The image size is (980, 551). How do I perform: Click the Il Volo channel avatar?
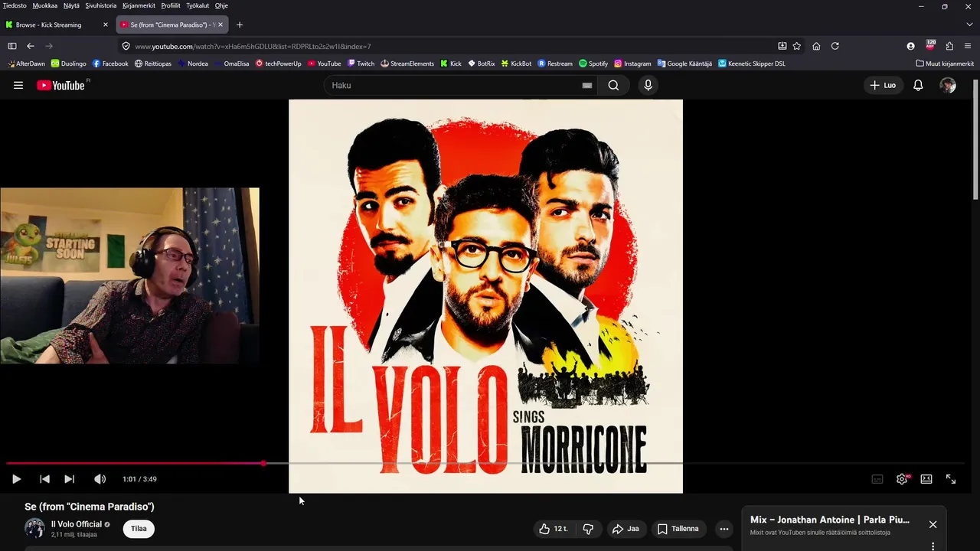coord(34,528)
